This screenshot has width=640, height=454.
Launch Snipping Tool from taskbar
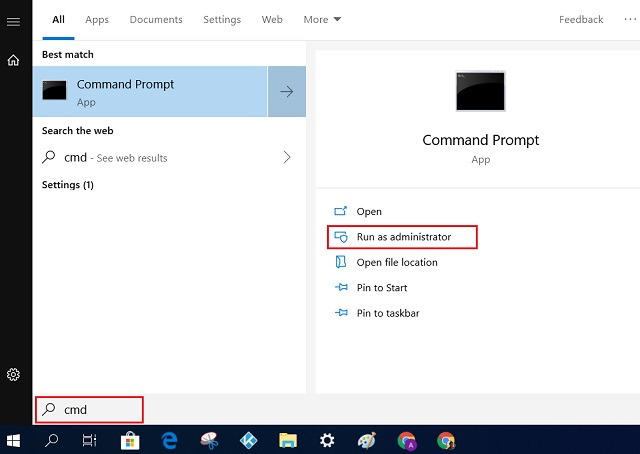[209, 441]
